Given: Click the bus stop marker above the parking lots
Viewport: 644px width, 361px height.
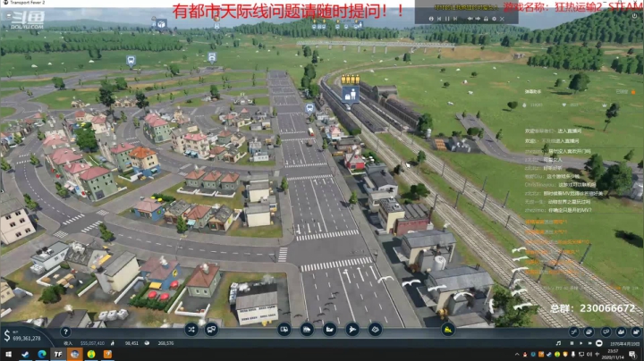Looking at the screenshot, I should pyautogui.click(x=212, y=57).
